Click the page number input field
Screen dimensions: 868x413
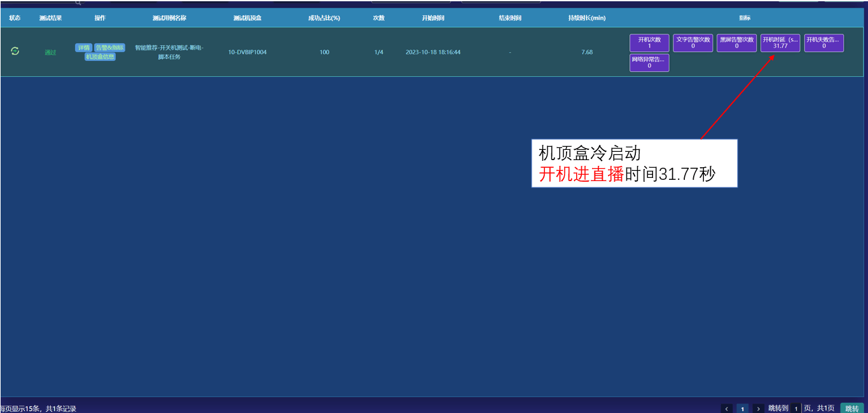tap(796, 409)
